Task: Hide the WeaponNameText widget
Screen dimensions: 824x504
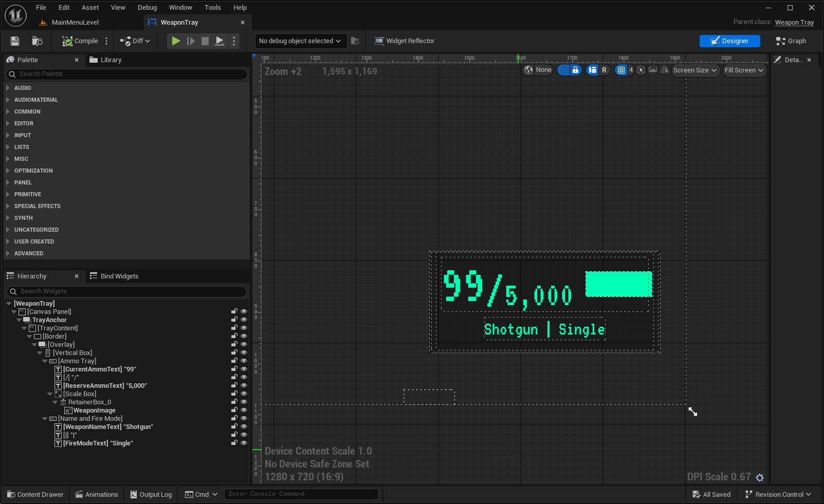Action: click(x=244, y=426)
